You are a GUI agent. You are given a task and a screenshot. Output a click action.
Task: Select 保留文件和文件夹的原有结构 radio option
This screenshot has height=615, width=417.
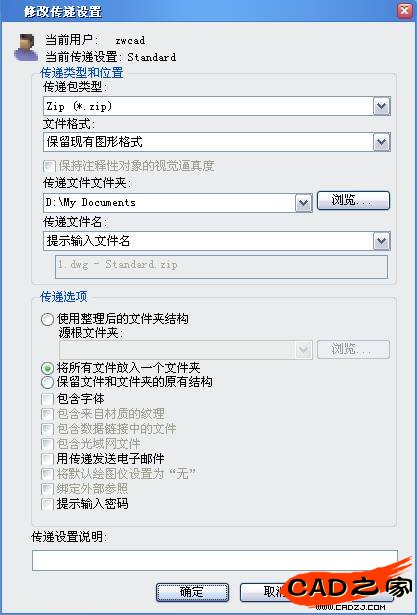point(47,382)
